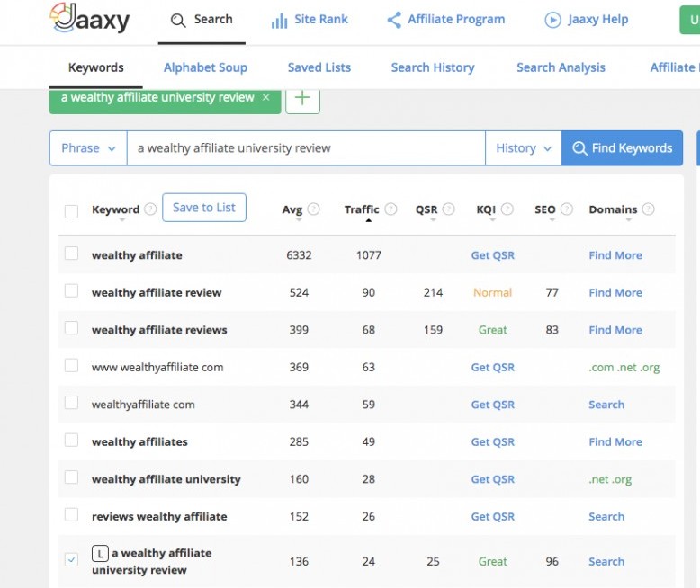
Task: Add a new search tab with plus button
Action: [x=302, y=99]
